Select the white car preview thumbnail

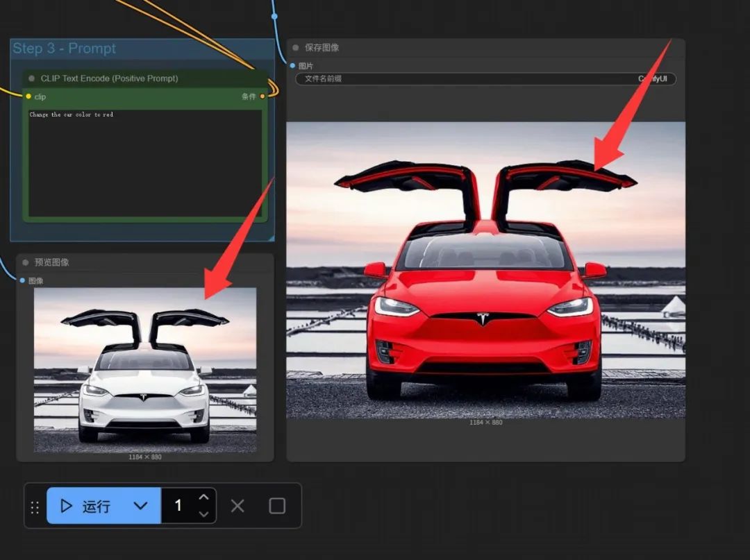(145, 369)
